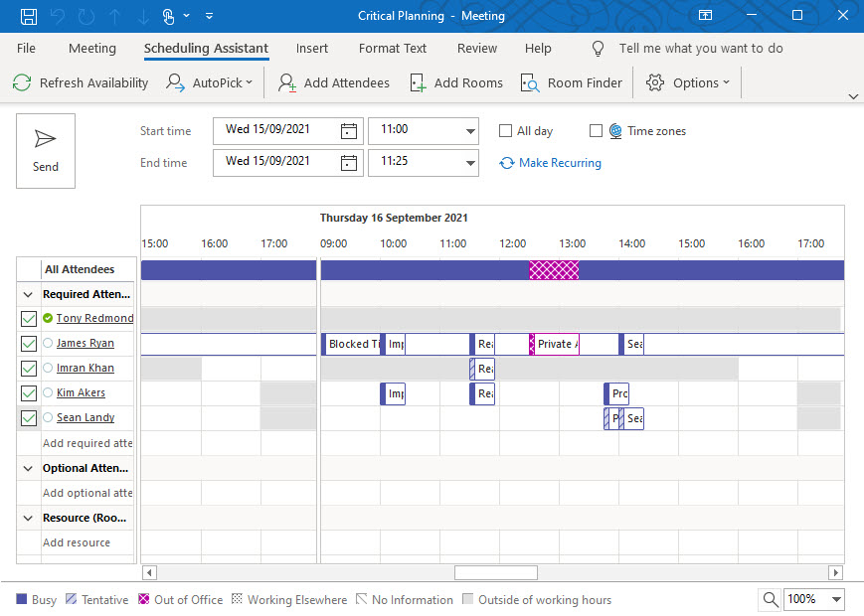Click the Add resource field

click(x=87, y=542)
